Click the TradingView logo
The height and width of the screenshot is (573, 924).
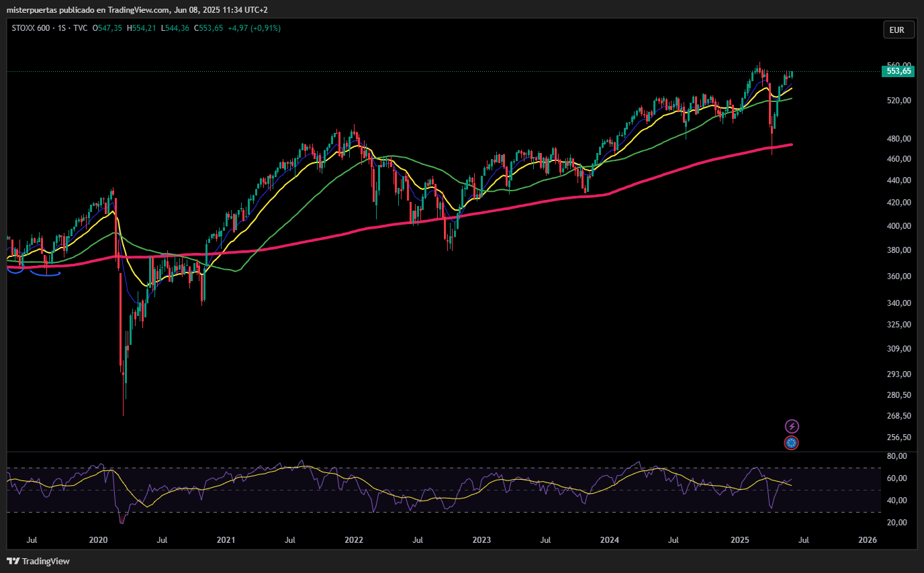38,561
